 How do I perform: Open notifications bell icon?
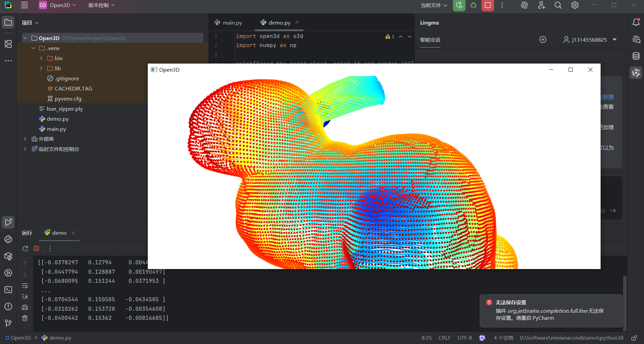[636, 22]
